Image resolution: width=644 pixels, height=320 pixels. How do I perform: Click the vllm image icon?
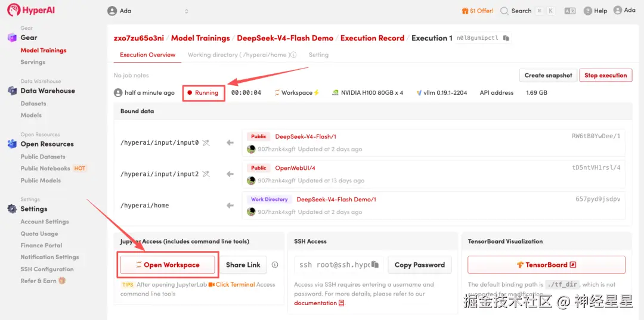tap(419, 93)
